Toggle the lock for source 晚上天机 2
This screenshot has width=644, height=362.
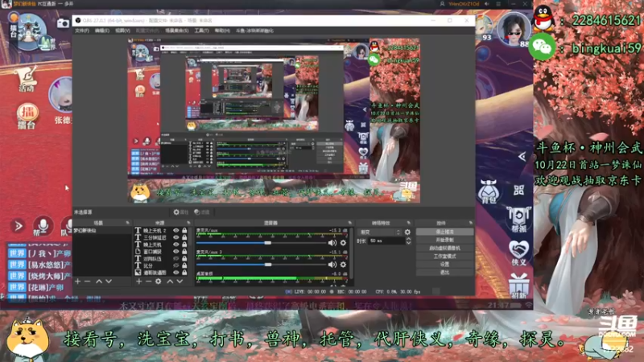(x=184, y=231)
